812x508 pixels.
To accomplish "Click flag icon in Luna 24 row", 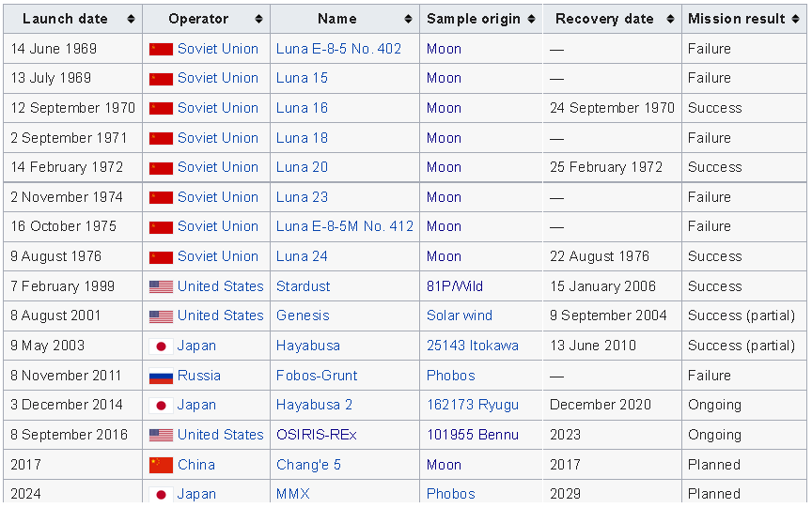I will click(161, 257).
